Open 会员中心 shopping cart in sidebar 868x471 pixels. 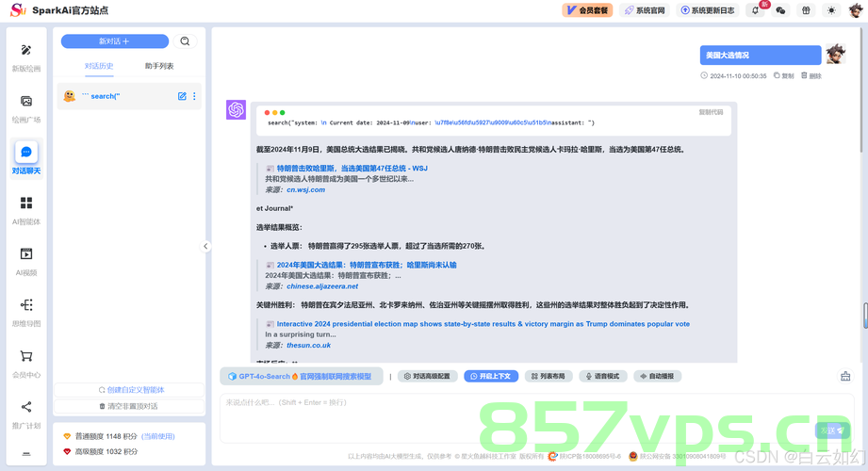tap(26, 365)
